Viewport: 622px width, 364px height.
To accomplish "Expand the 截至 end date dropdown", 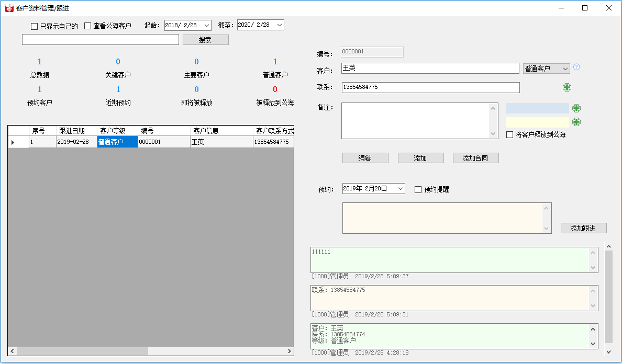I will (279, 25).
